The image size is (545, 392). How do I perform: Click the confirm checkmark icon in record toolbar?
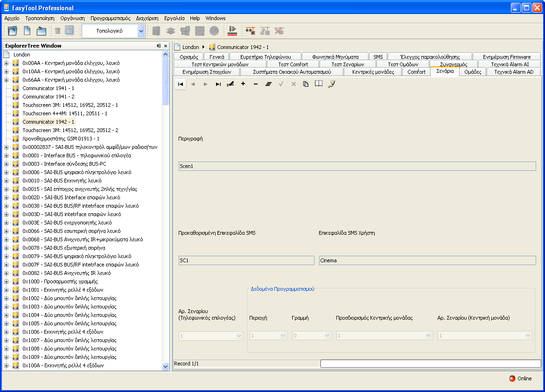(x=281, y=84)
